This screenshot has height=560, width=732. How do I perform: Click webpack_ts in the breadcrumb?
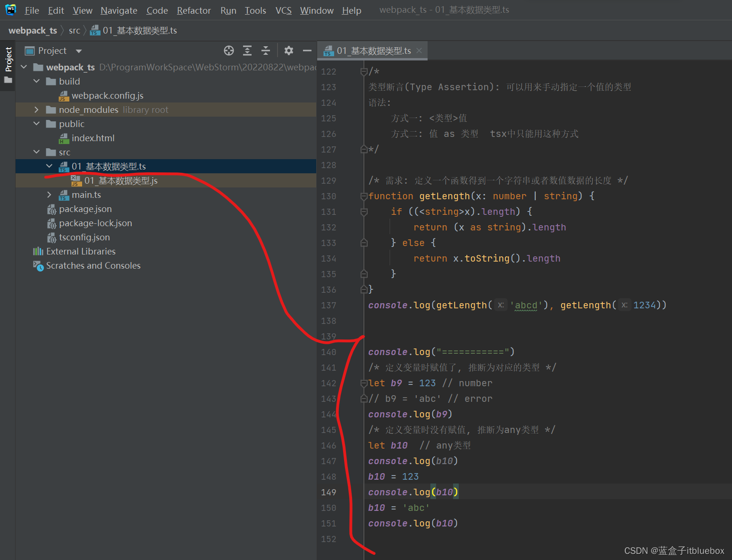[33, 31]
